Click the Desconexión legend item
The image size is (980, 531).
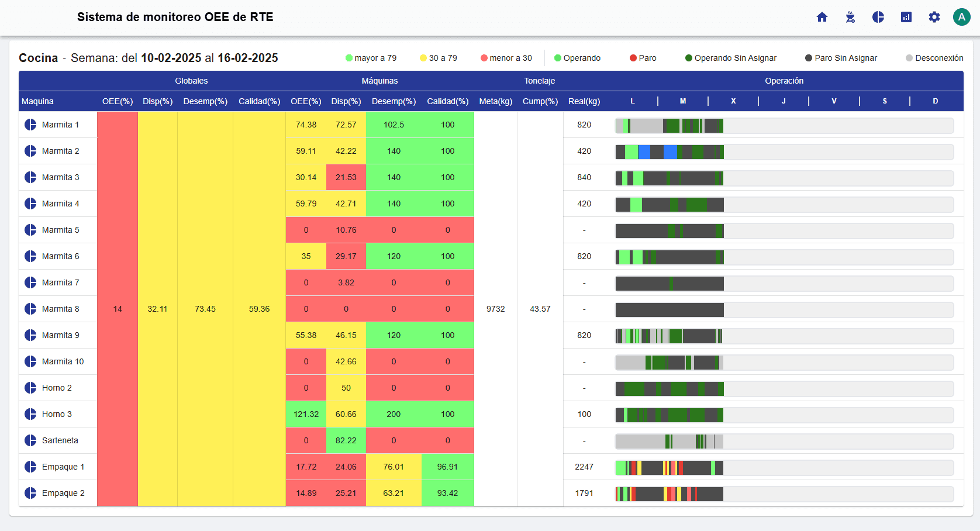click(x=934, y=58)
